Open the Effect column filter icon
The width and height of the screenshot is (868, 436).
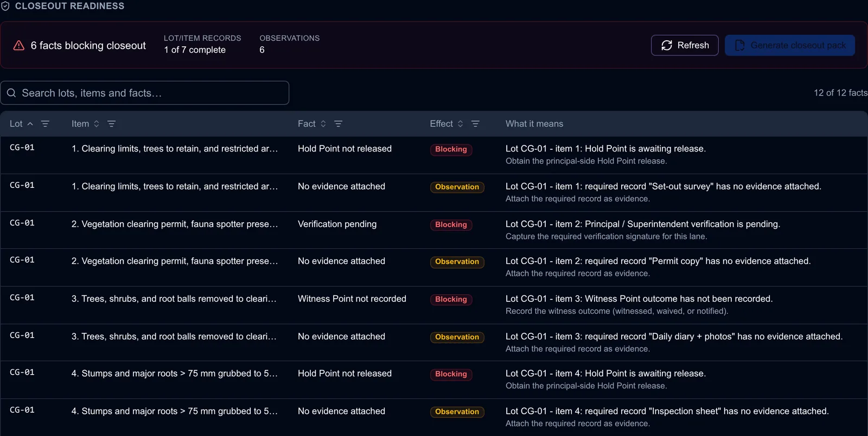pos(475,124)
